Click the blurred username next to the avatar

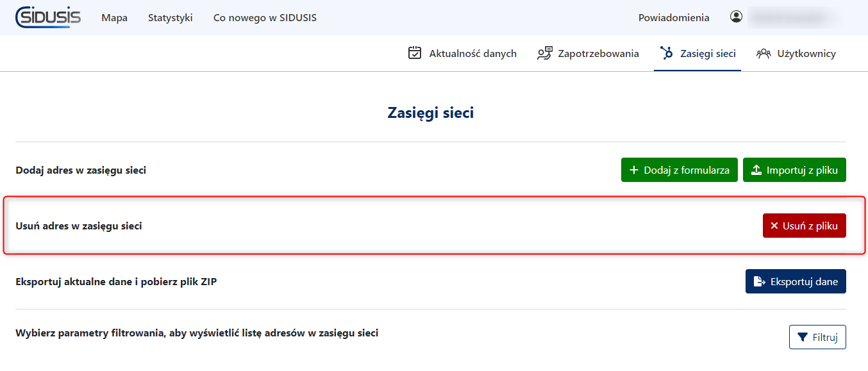(792, 18)
